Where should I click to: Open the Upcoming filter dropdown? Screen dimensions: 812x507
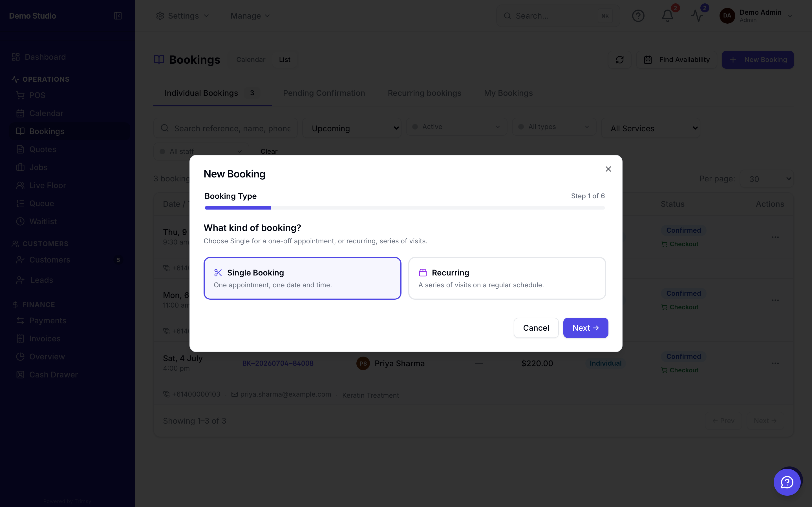click(352, 128)
